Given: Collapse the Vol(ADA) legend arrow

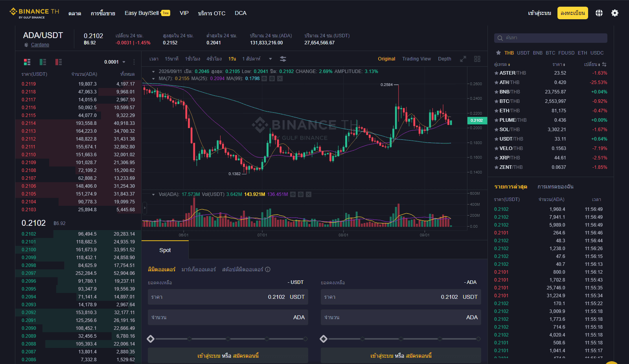Looking at the screenshot, I should pyautogui.click(x=153, y=194).
